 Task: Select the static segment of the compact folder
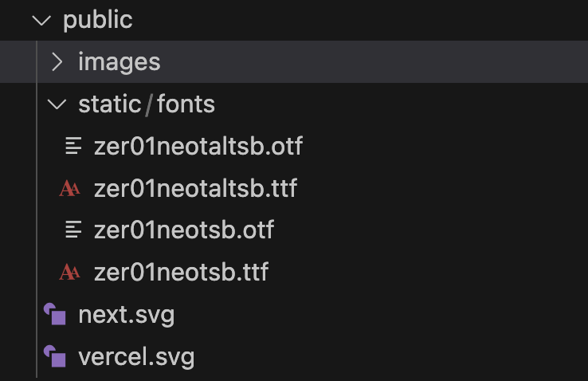tap(109, 104)
